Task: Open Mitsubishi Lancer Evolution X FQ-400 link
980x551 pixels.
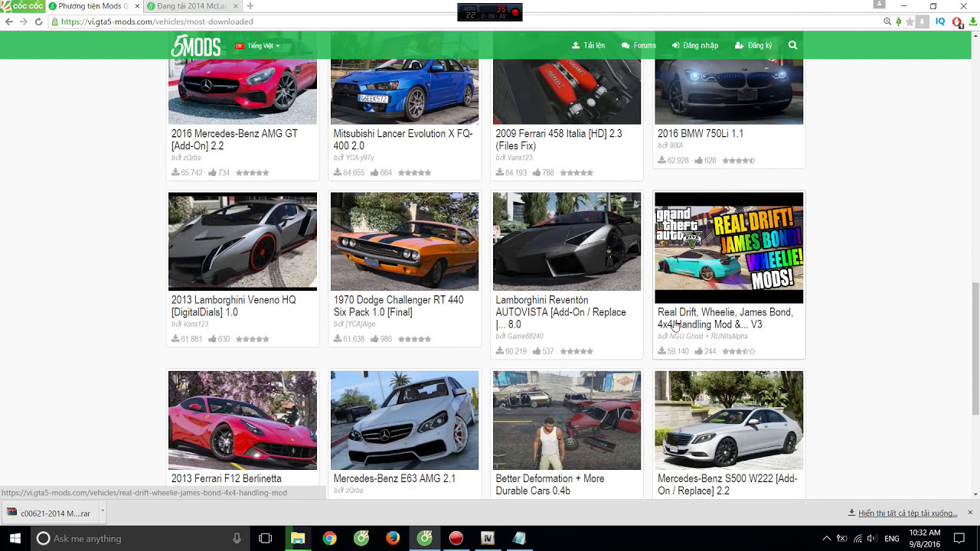Action: click(403, 139)
